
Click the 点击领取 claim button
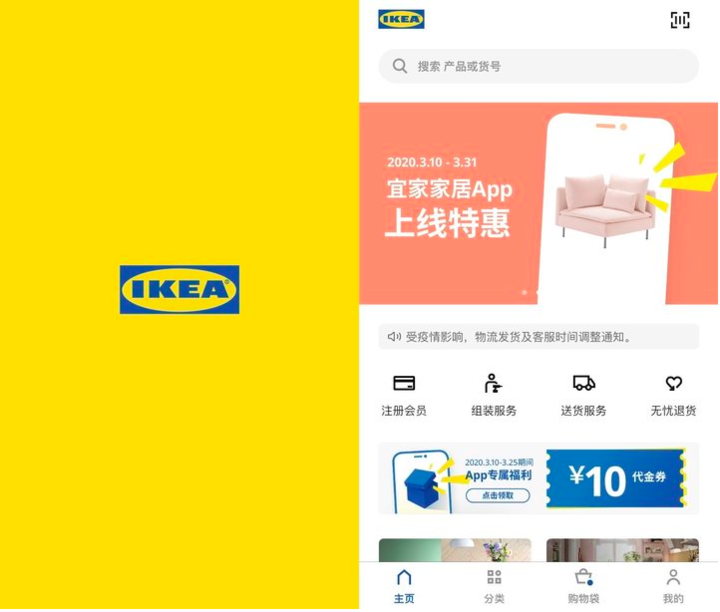[498, 496]
